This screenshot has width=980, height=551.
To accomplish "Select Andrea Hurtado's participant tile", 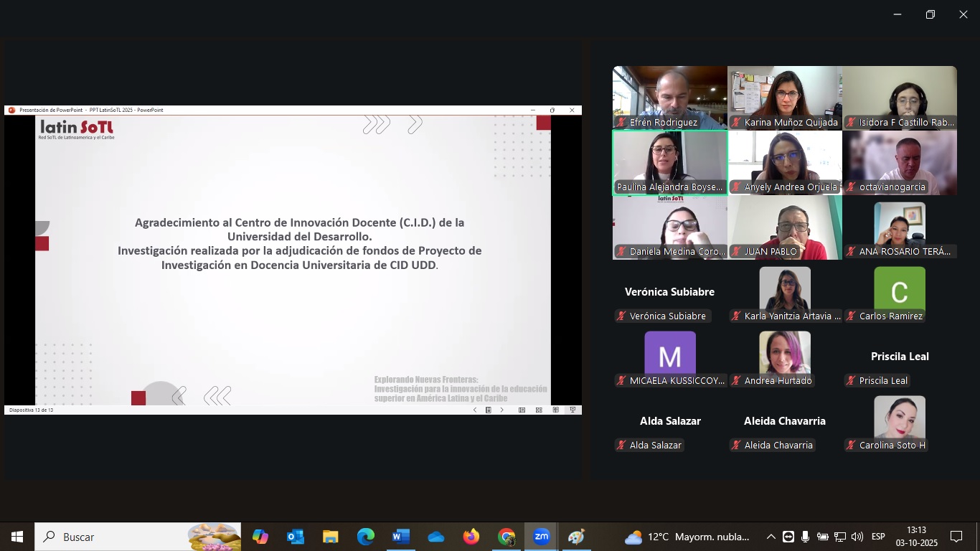I will pos(784,357).
